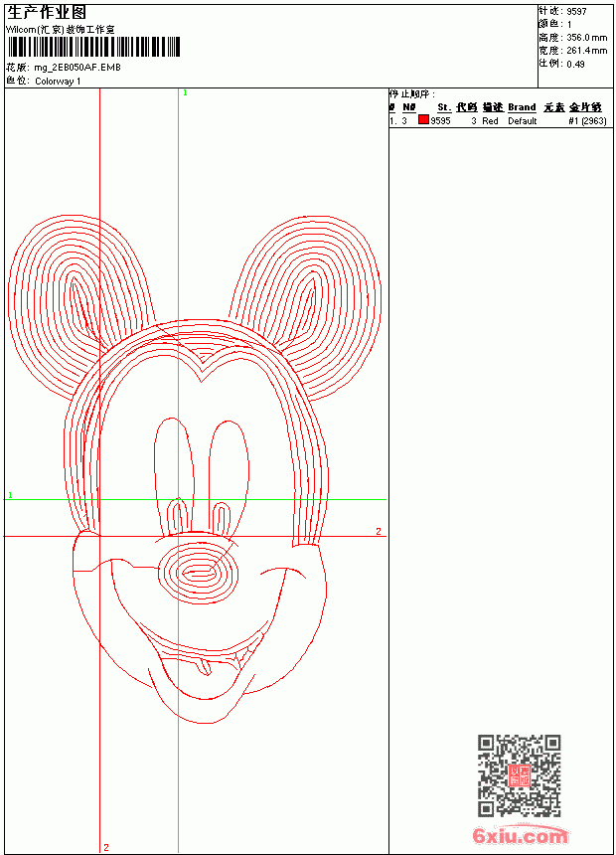Select the sequin count '#1 (2963)'
The height and width of the screenshot is (855, 616).
tap(587, 121)
